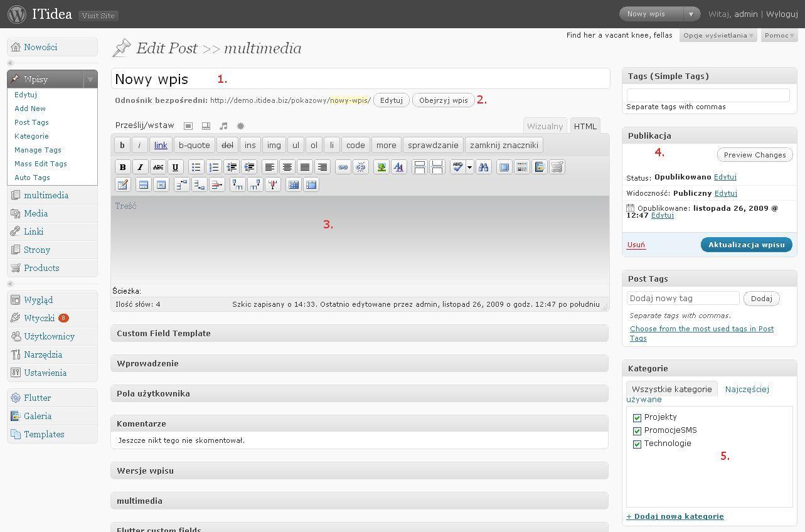Viewport: 805px width, 532px height.
Task: Click the Obejrzyj wpis button
Action: 444,100
